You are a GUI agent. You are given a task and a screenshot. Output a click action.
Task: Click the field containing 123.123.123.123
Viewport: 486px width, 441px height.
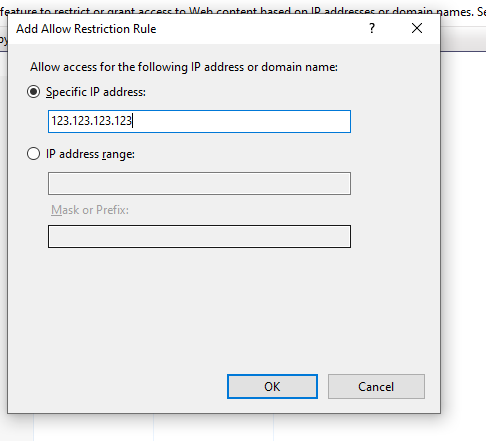[199, 121]
